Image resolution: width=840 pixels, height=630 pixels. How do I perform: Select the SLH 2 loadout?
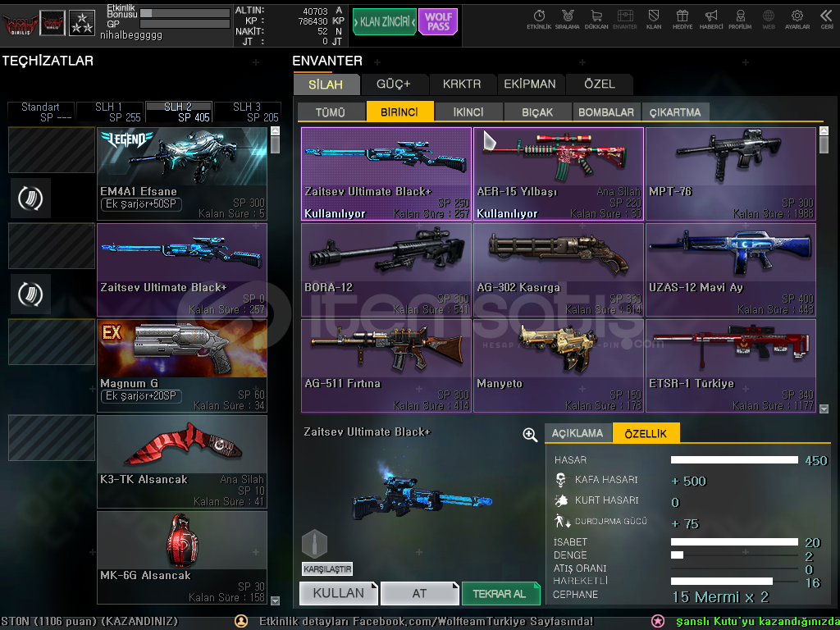coord(179,112)
